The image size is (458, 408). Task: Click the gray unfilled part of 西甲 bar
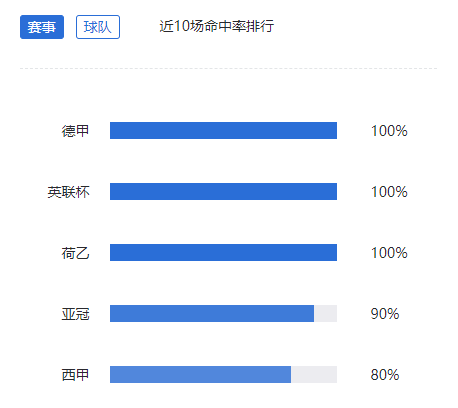tap(314, 374)
